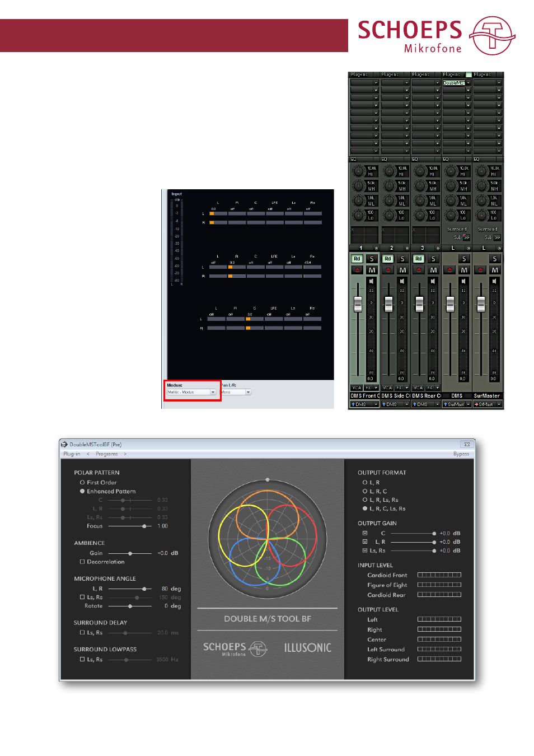Click the DMS Side channel name label

coord(396,396)
